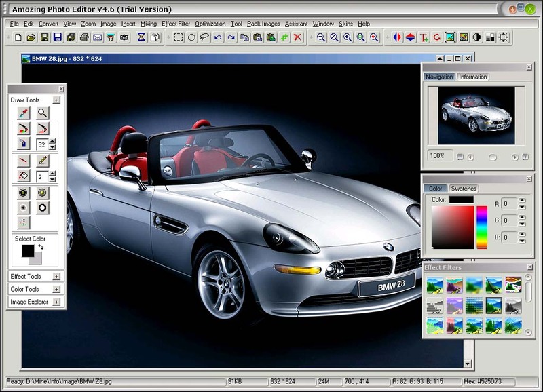Increase brush size with the up stepper arrow

point(52,141)
